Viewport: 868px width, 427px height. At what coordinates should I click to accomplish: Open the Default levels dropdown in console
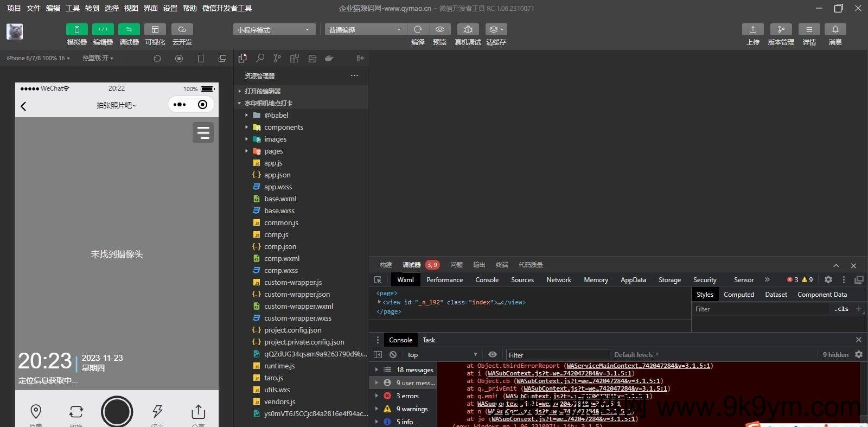pos(636,355)
